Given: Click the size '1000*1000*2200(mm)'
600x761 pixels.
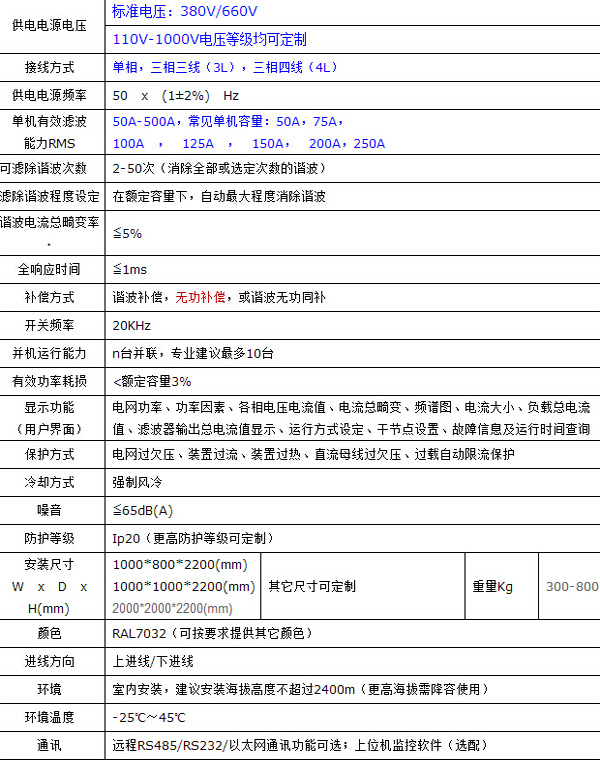Looking at the screenshot, I should click(x=184, y=586).
